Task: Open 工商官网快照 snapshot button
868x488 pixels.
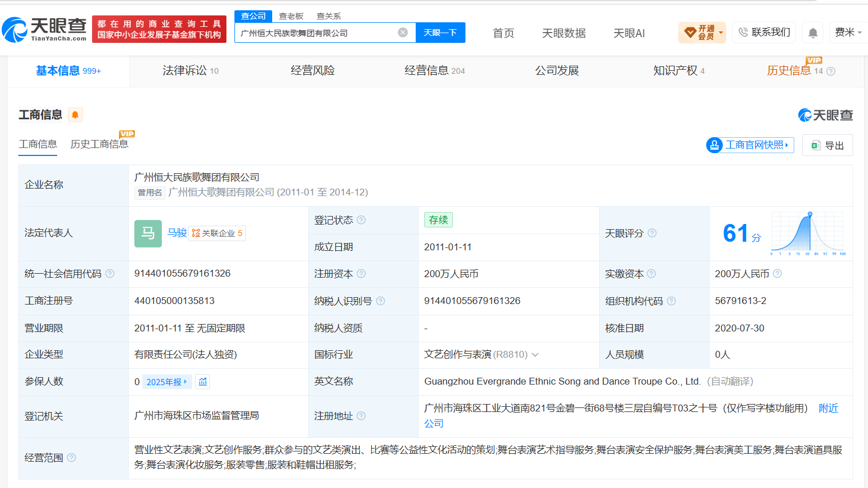Action: point(750,145)
